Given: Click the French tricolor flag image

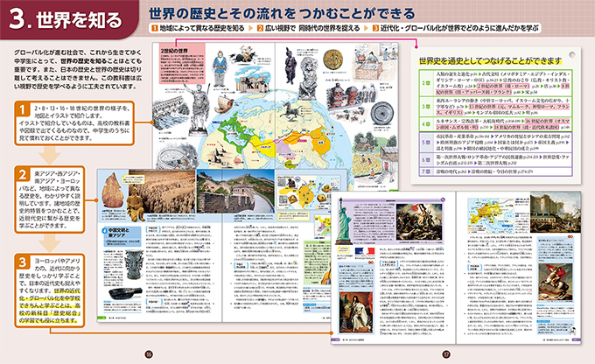Looking at the screenshot, I should [364, 251].
